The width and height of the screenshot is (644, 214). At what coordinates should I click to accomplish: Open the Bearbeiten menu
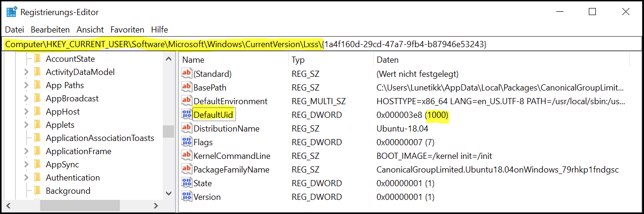(x=50, y=29)
